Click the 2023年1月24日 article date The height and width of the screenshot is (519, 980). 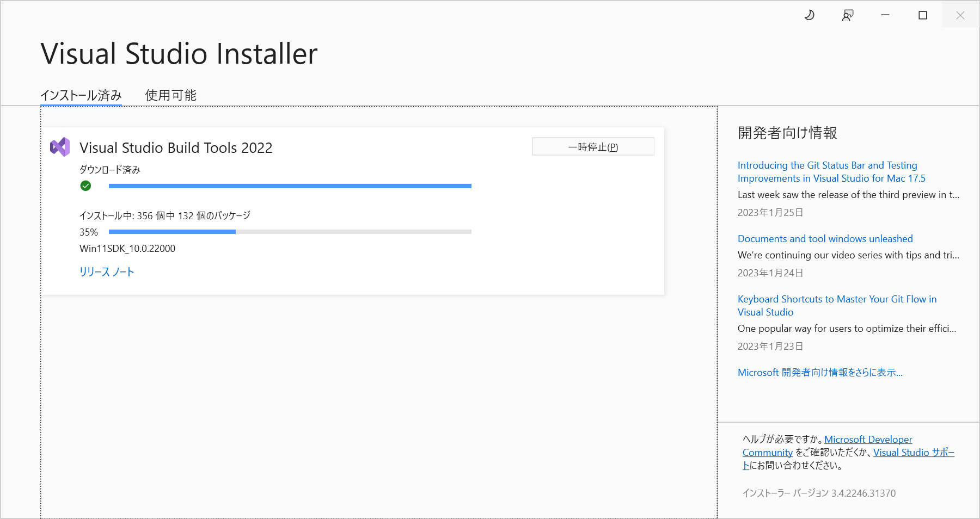770,273
